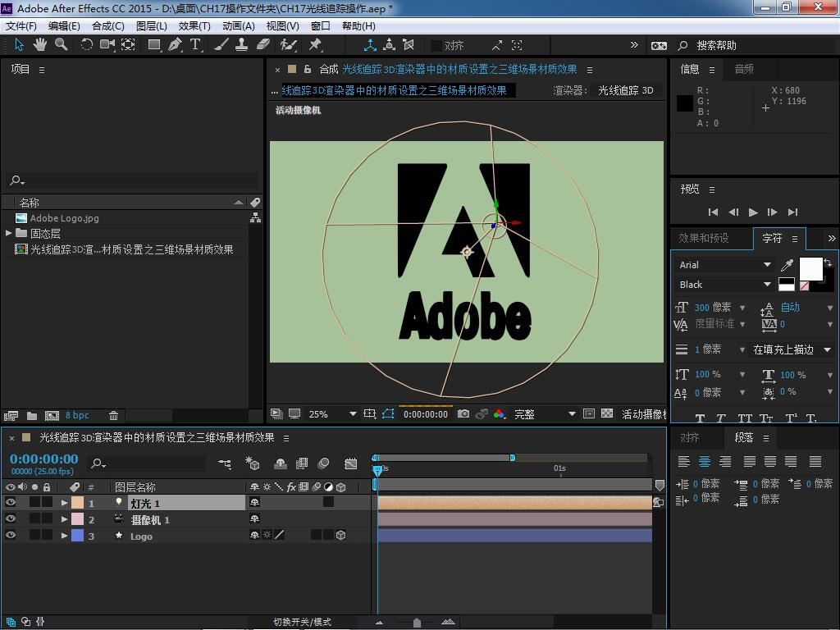840x630 pixels.
Task: Hide the 灯光 1 layer
Action: pos(11,503)
